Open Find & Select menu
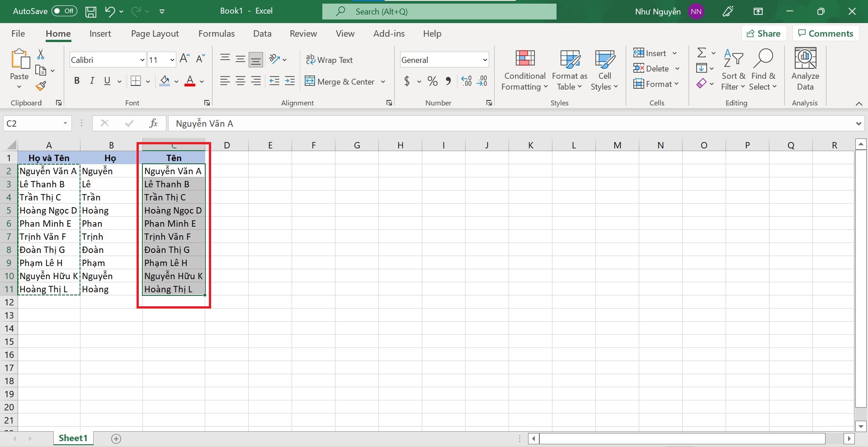This screenshot has height=447, width=868. (x=763, y=70)
